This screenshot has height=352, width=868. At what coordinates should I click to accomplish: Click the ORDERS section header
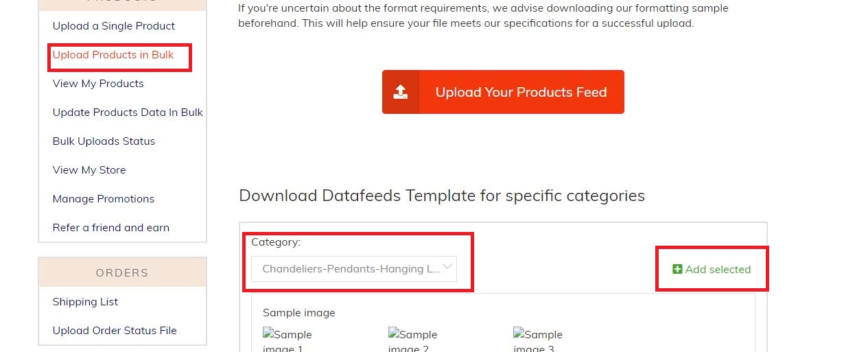[122, 272]
